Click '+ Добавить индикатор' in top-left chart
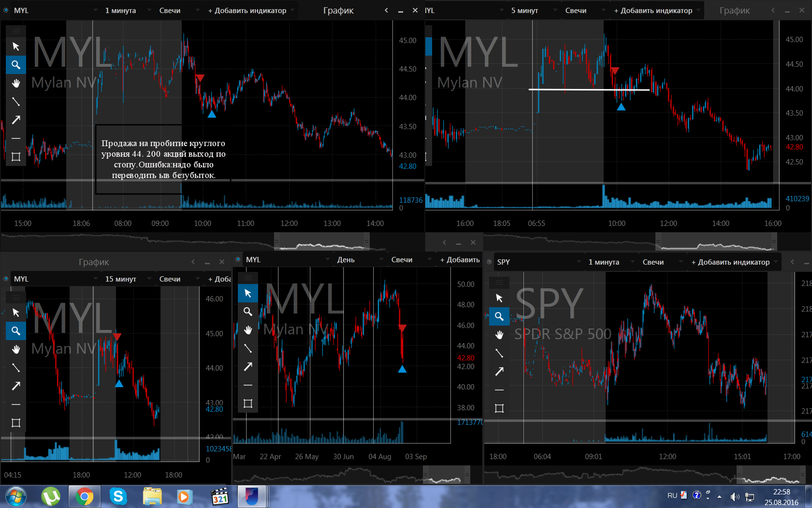 (250, 10)
